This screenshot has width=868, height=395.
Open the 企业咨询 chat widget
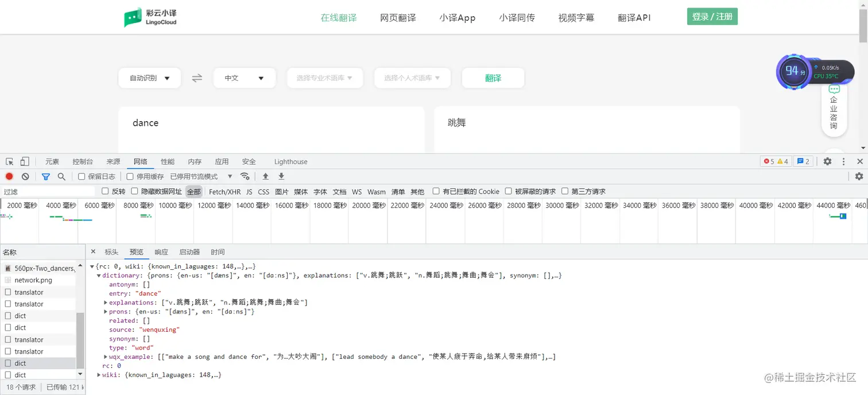[x=834, y=109]
